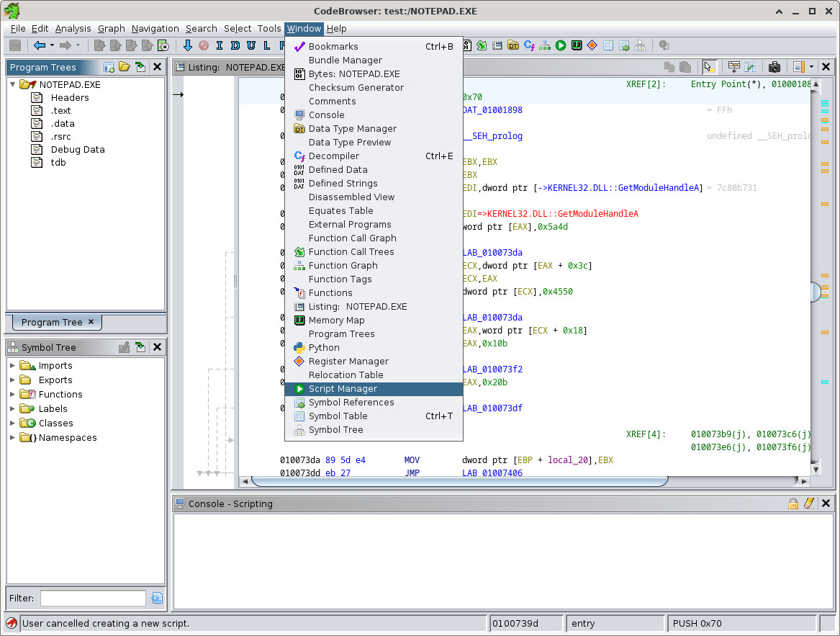This screenshot has width=840, height=636.
Task: Click the 'D' data navigation icon
Action: (235, 45)
